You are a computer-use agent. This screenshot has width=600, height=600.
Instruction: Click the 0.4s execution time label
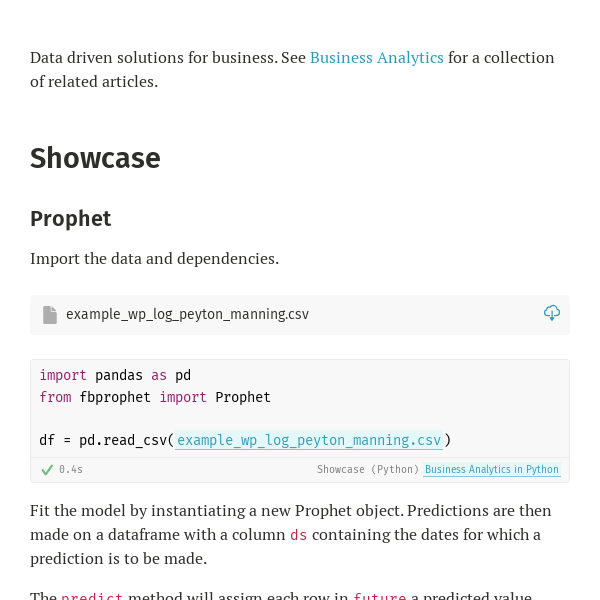coord(71,470)
